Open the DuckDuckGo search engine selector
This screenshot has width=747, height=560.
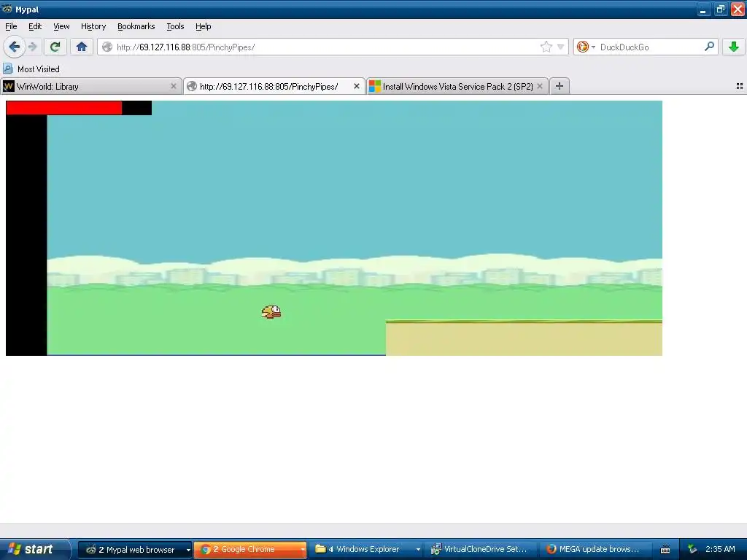pyautogui.click(x=586, y=47)
